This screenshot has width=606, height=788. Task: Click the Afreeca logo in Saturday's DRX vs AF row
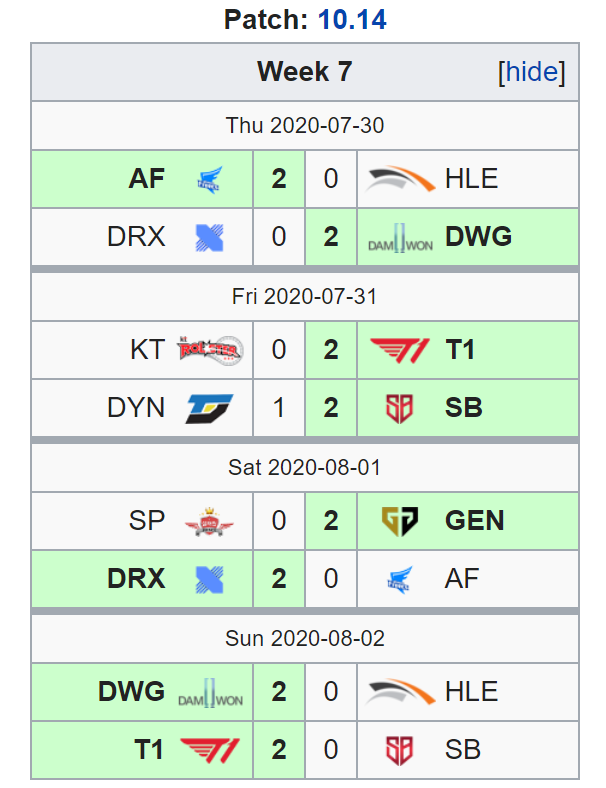coord(400,579)
